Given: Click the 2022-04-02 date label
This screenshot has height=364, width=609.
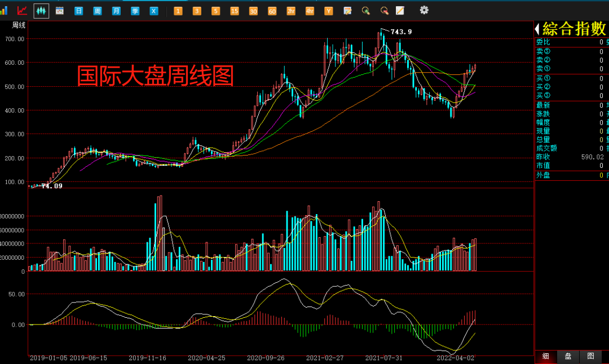Looking at the screenshot, I should pos(456,358).
